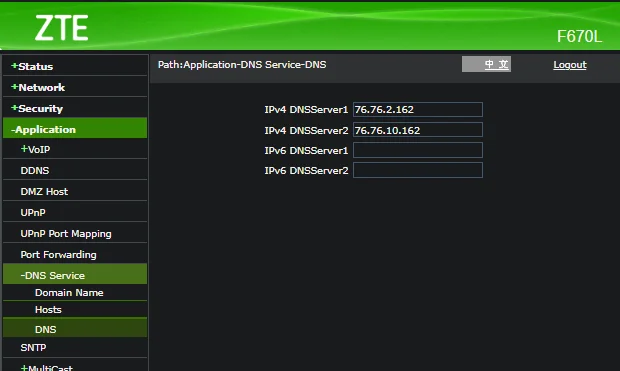Expand the Network menu section
The image size is (620, 371).
pyautogui.click(x=75, y=87)
